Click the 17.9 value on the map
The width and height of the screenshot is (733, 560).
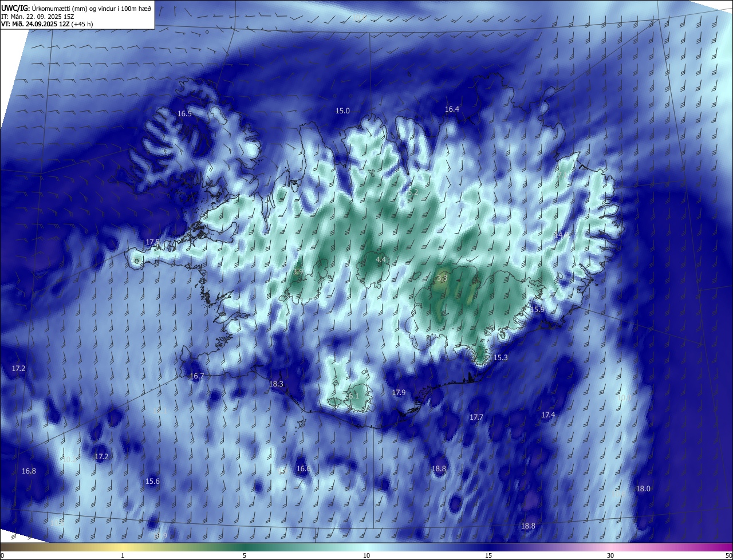coord(399,392)
